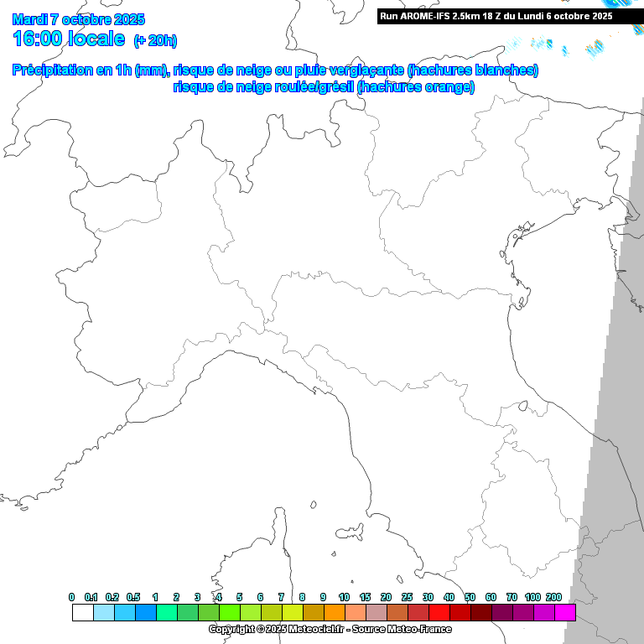Click the 16:00 locale time label
The image size is (644, 644).
[x=69, y=39]
